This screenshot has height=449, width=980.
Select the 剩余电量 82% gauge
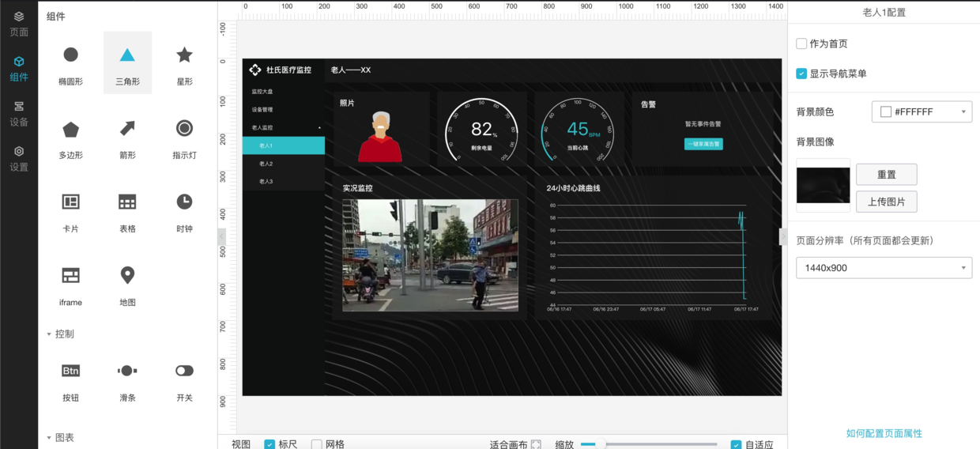tap(482, 130)
